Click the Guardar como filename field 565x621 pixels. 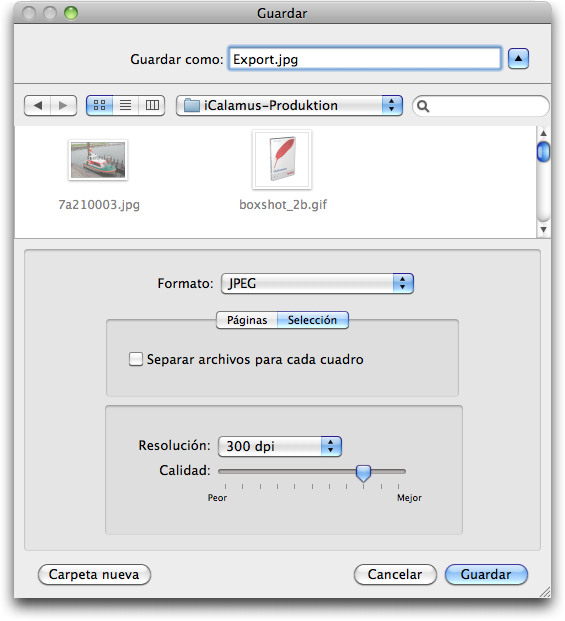(365, 59)
